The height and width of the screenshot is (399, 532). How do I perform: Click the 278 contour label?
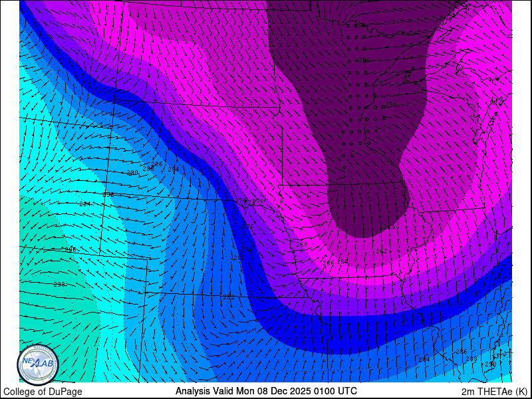247,250
